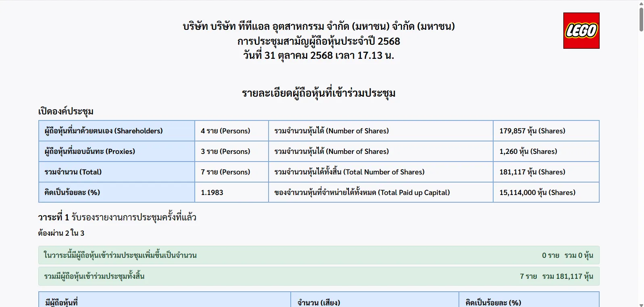Select the meeting date line 31 ตุลาคม 2568

point(319,56)
